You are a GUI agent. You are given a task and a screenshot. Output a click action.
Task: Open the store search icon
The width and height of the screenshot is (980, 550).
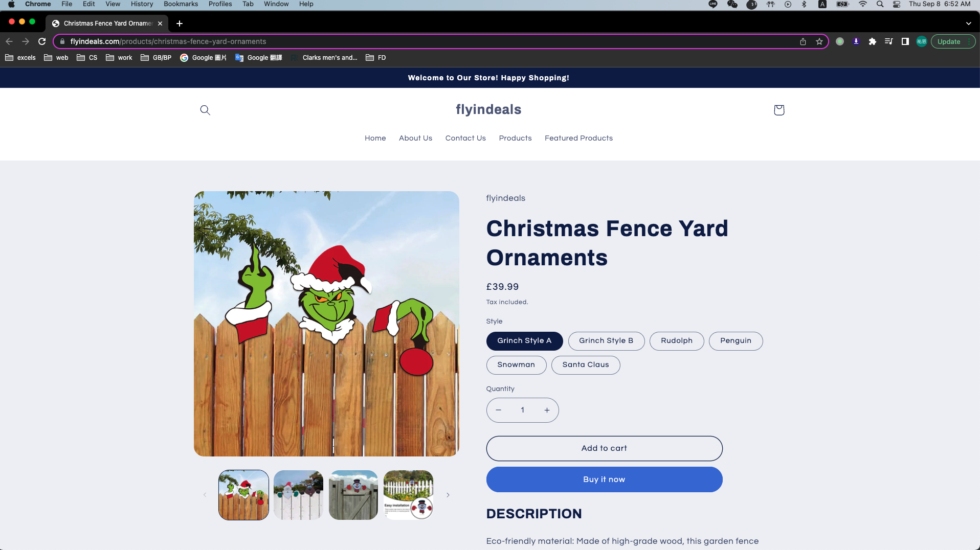pos(205,110)
